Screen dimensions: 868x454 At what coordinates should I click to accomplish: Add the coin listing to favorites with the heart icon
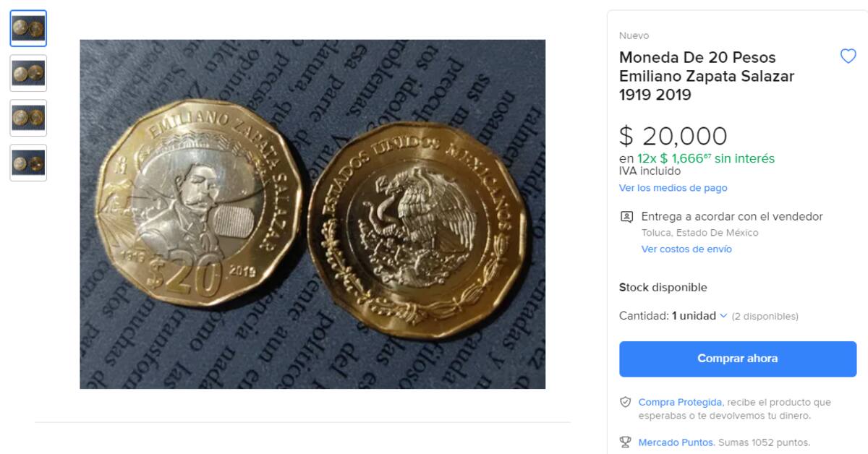pos(848,56)
